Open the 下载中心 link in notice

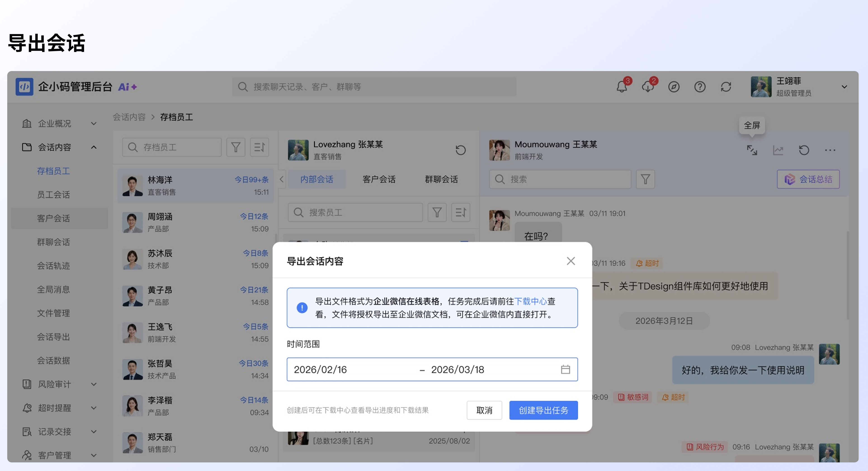click(x=531, y=301)
